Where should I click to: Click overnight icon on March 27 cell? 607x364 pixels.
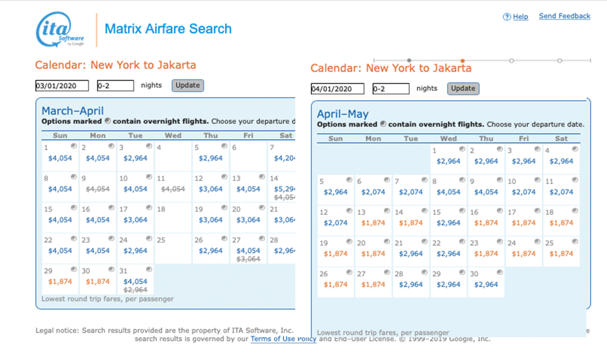point(262,238)
